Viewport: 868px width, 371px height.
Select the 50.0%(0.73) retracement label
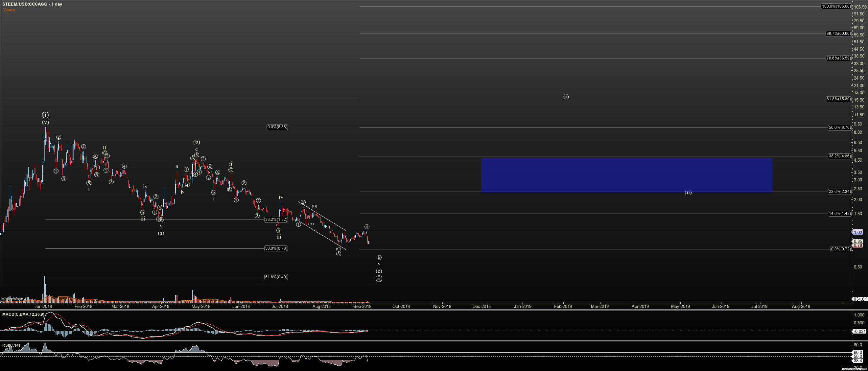(x=276, y=248)
